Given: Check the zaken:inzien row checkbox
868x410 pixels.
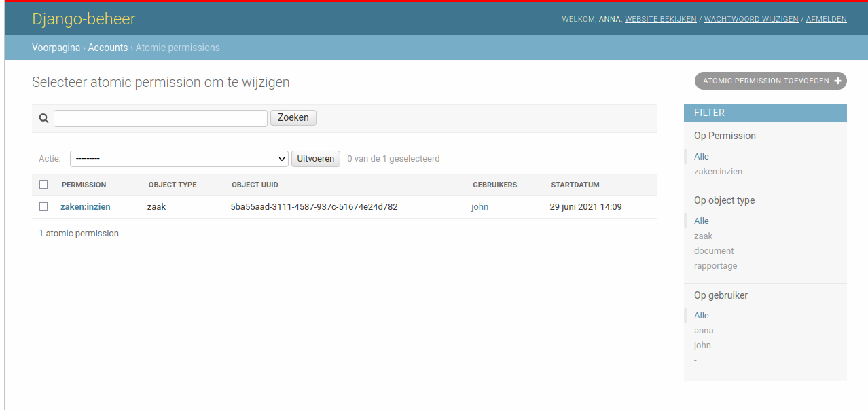Looking at the screenshot, I should click(x=43, y=206).
